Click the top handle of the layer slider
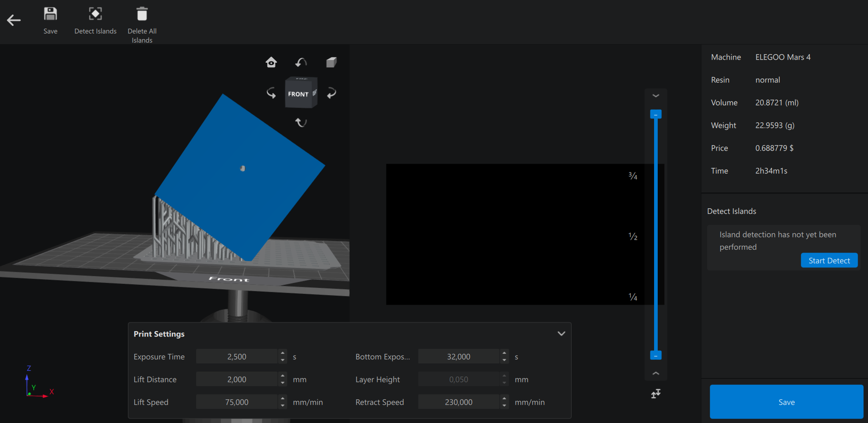The width and height of the screenshot is (868, 423). point(655,114)
